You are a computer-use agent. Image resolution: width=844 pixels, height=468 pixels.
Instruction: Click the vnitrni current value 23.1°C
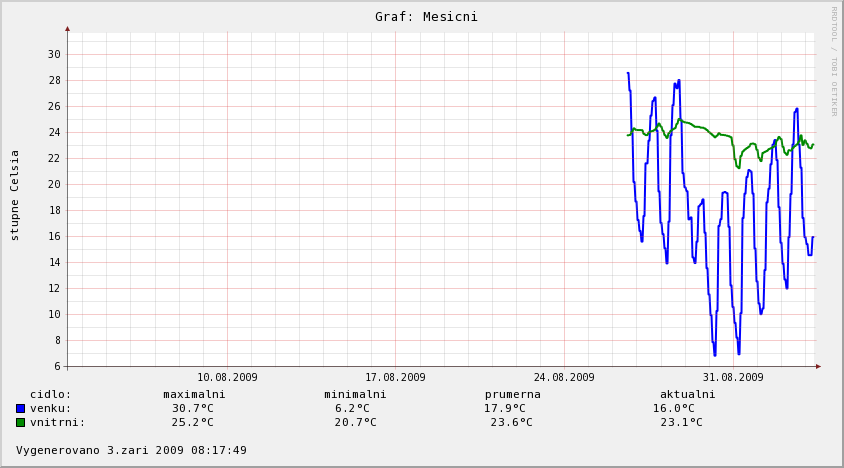(681, 423)
